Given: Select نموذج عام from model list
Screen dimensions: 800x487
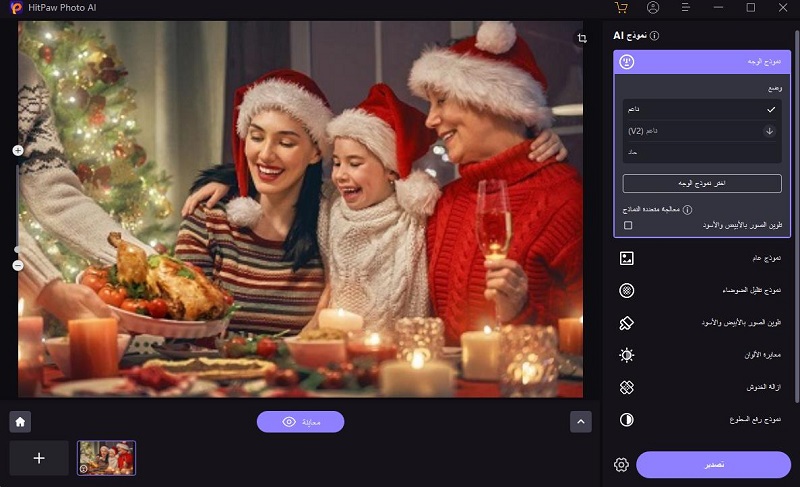Looking at the screenshot, I should [x=700, y=258].
